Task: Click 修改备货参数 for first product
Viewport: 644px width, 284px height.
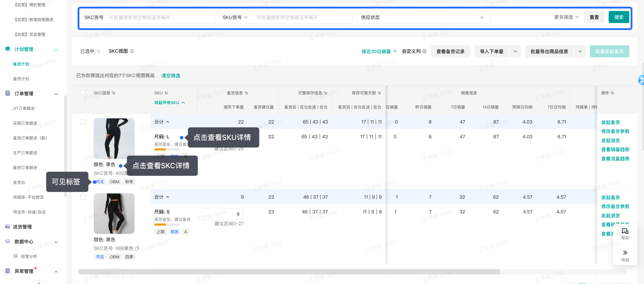Action: [615, 131]
